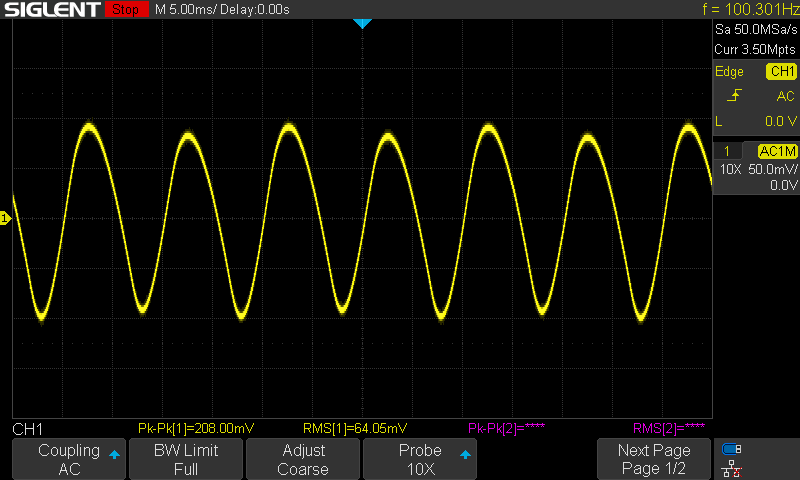This screenshot has height=480, width=800.
Task: Click the Pk-Pk[1] measurement readout
Action: click(186, 429)
